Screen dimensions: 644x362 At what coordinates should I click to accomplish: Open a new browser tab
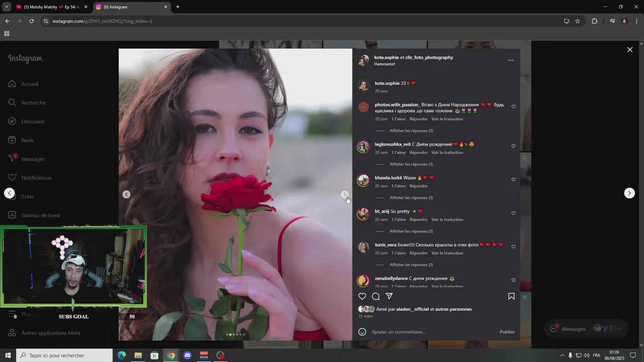[178, 7]
